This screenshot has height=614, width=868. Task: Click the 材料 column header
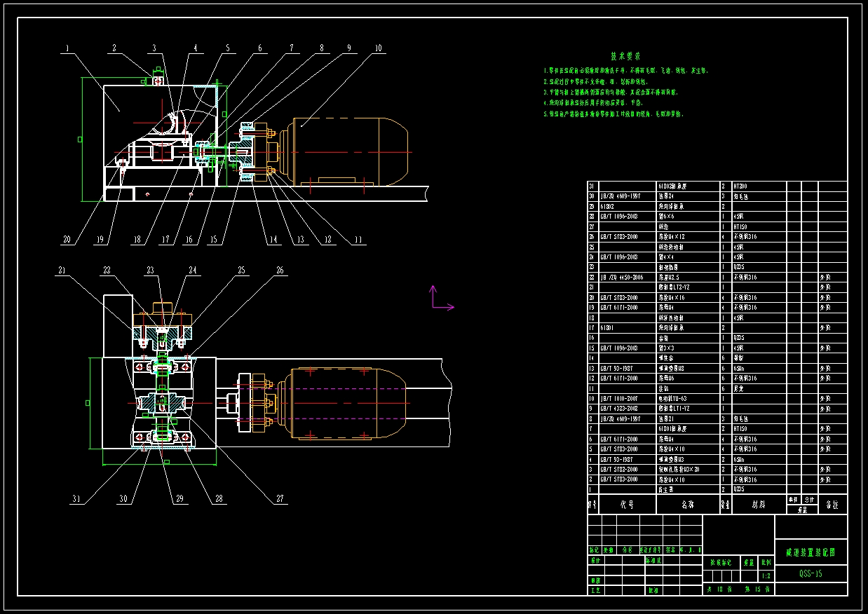758,505
